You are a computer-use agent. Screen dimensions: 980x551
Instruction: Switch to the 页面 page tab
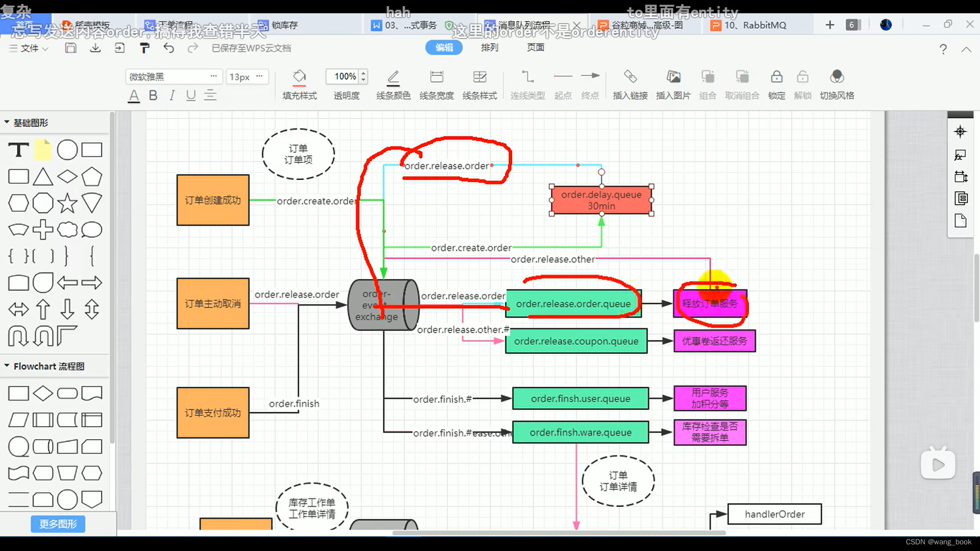(535, 47)
